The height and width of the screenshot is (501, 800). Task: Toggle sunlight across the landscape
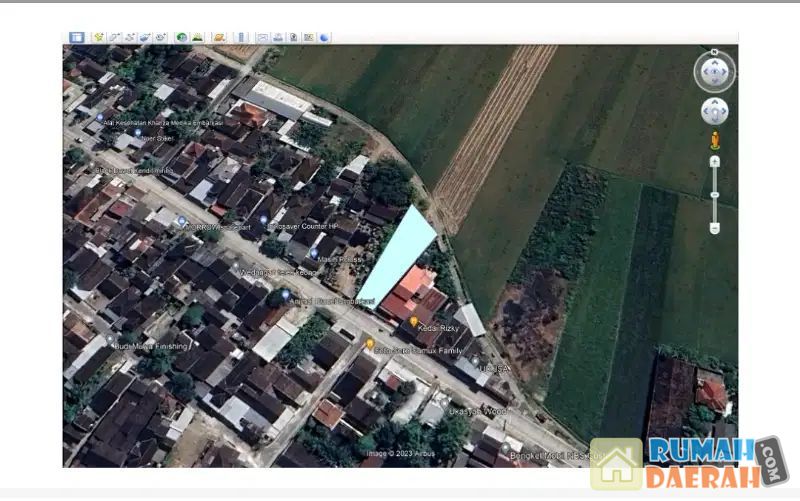[198, 37]
